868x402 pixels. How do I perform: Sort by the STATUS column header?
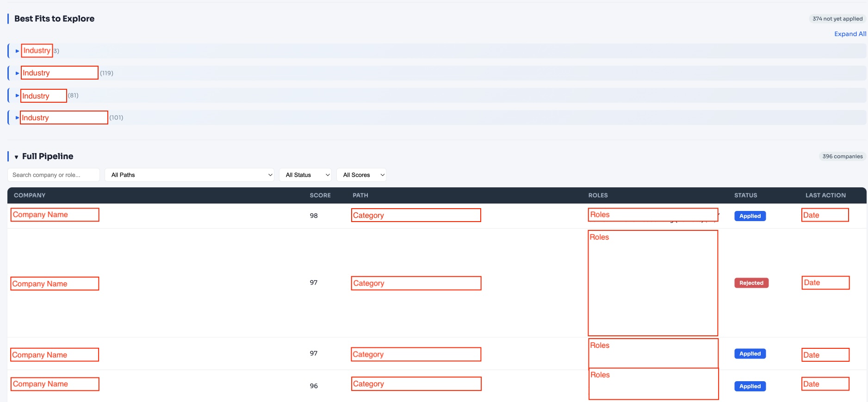pos(745,195)
